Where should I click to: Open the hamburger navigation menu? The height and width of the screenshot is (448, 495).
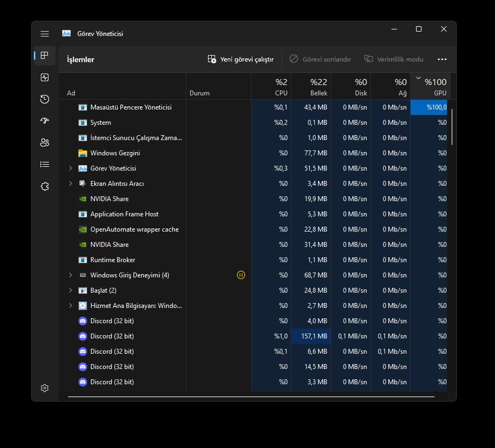coord(45,34)
